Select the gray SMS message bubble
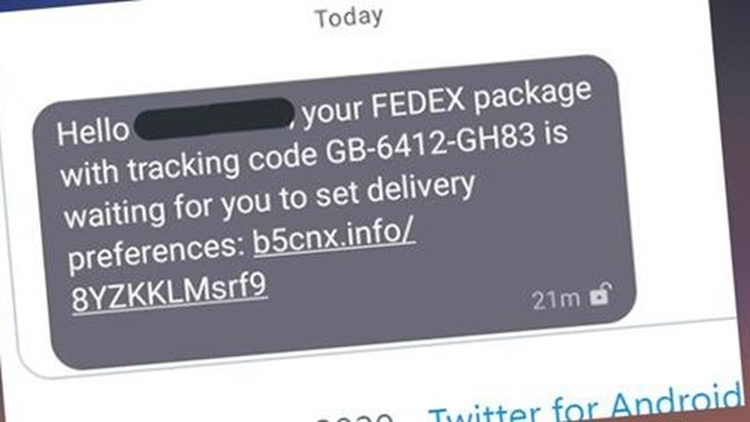 333,212
